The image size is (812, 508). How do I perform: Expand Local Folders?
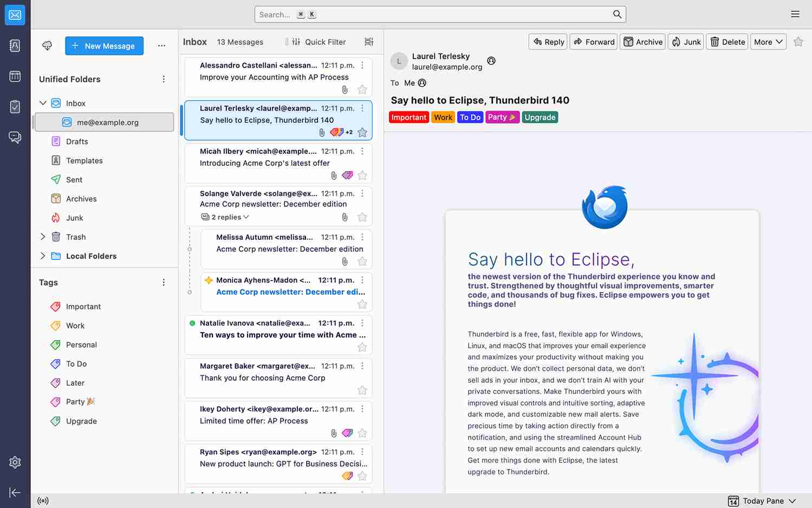43,256
